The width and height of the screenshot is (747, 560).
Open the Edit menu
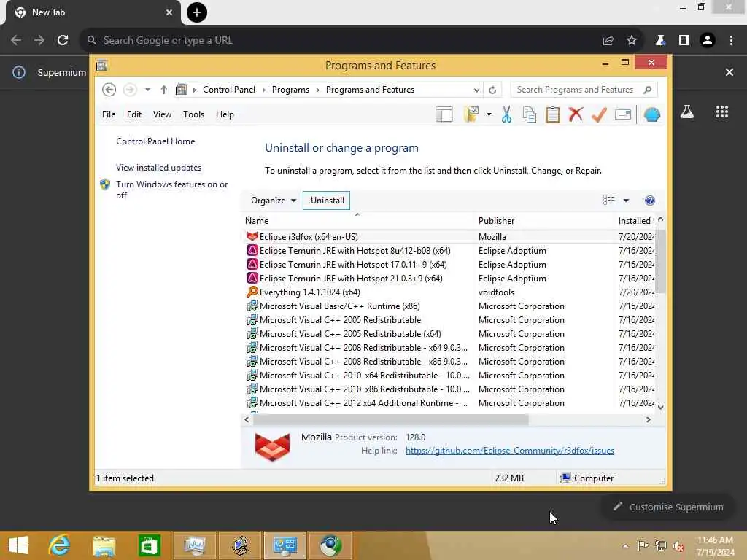134,114
